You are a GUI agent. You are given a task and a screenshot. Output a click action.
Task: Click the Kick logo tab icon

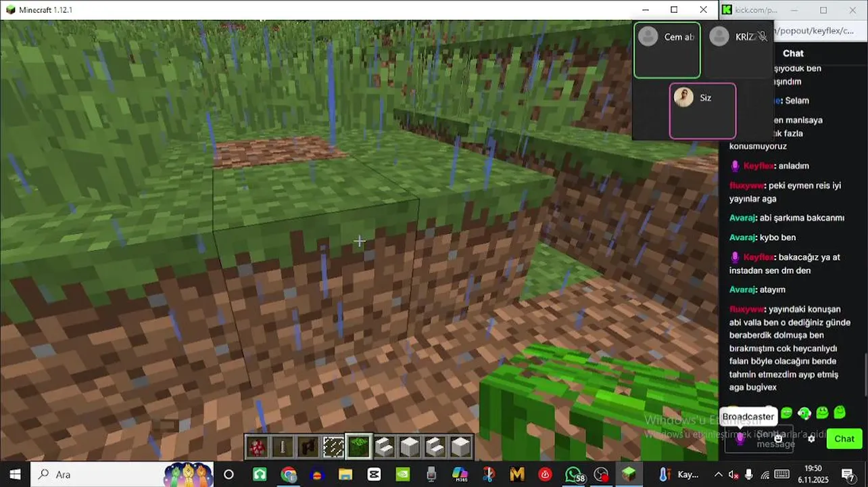(x=727, y=9)
